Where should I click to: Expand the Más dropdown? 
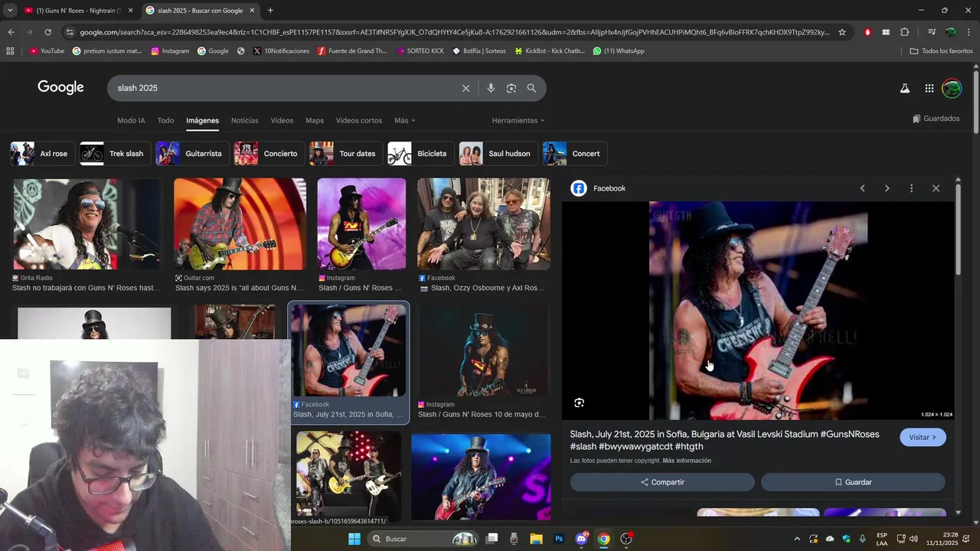coord(405,120)
